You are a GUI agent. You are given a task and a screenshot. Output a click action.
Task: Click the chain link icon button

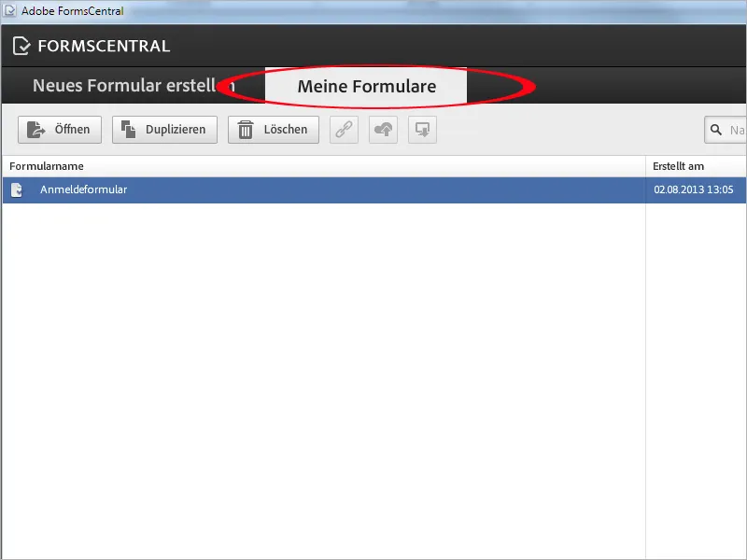(344, 130)
